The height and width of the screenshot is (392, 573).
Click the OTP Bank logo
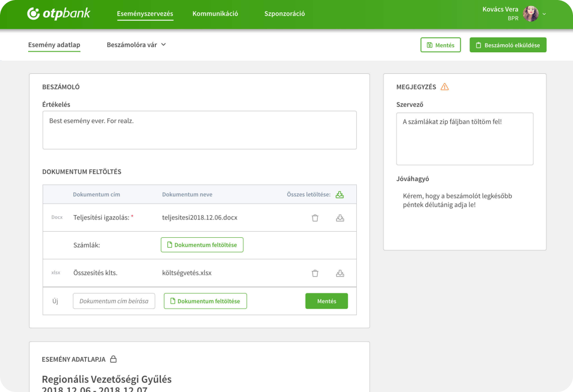click(x=58, y=14)
